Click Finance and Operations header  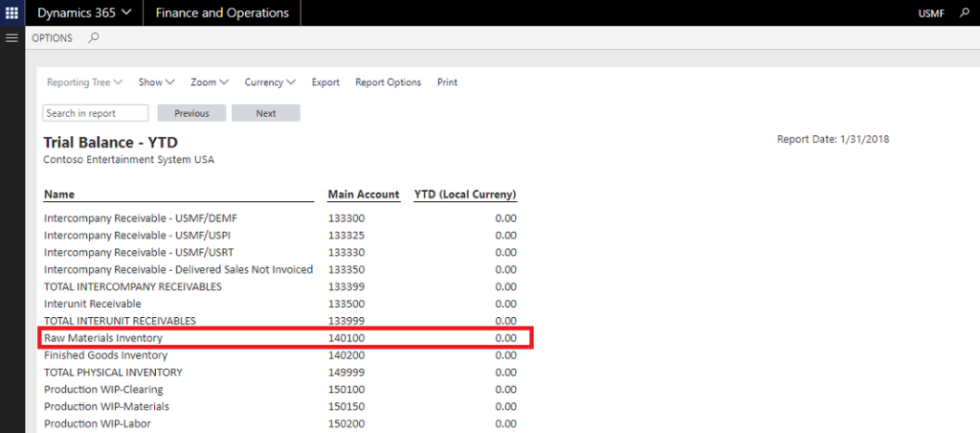point(222,13)
